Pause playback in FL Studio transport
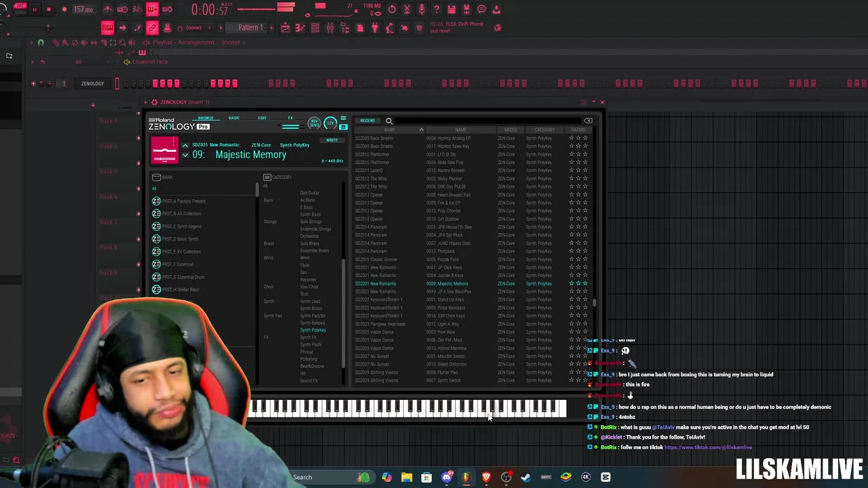The width and height of the screenshot is (868, 488). click(x=34, y=9)
